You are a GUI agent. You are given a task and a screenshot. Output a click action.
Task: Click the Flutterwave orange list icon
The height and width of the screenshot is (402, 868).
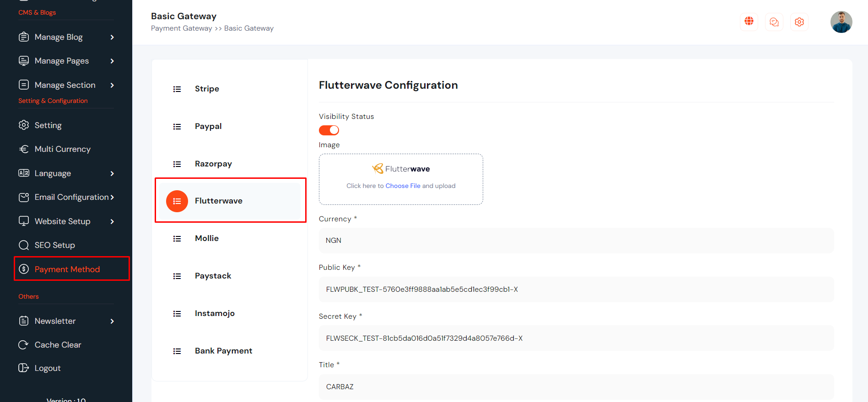(x=177, y=201)
